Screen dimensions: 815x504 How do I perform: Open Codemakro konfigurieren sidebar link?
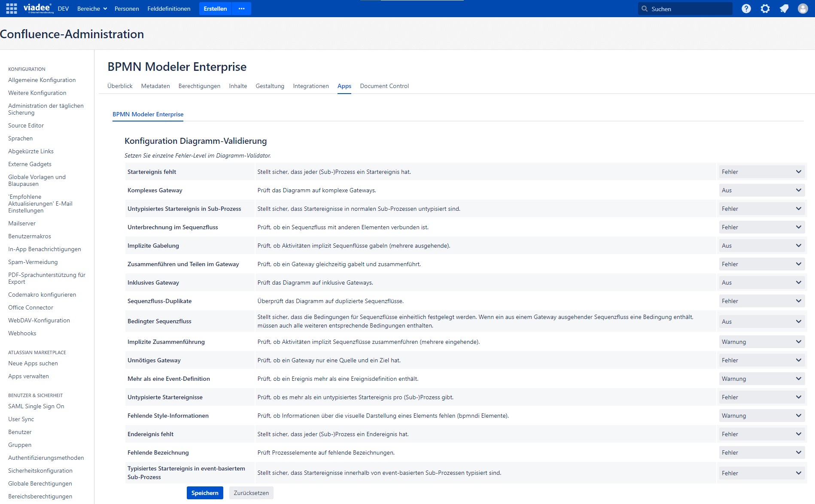pos(42,295)
